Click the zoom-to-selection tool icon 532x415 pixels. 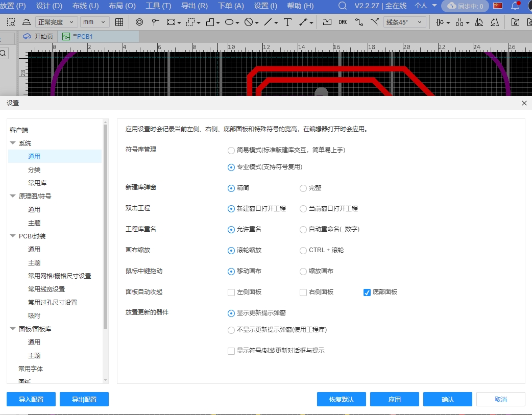tap(11, 22)
